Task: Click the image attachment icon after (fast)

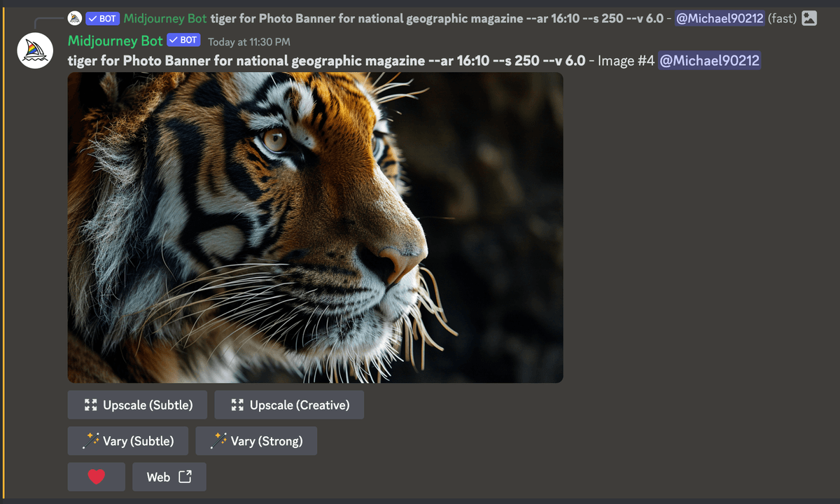Action: (809, 19)
